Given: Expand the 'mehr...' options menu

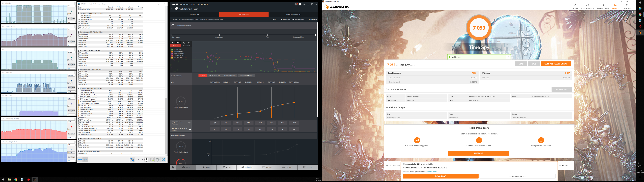Looking at the screenshot, I should click(275, 20).
